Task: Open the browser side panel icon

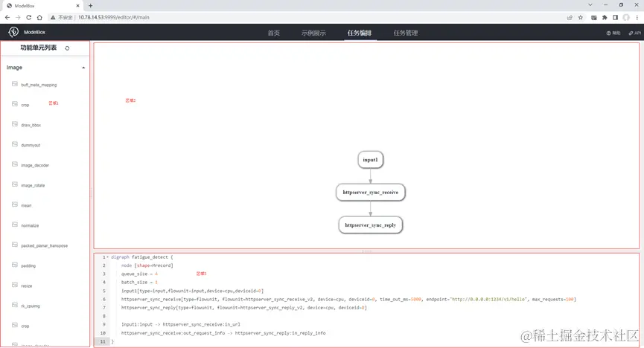Action: (x=615, y=17)
